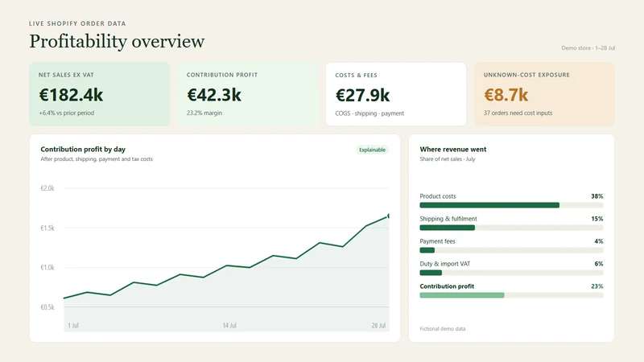Click '37 orders need cost inputs'
The height and width of the screenshot is (362, 644).
pyautogui.click(x=518, y=113)
